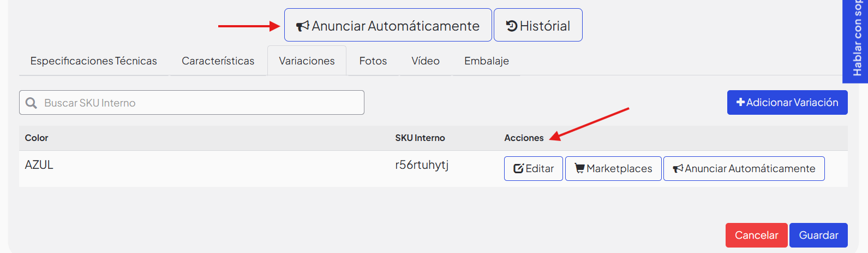This screenshot has height=253, width=868.
Task: Save changes with the Guardar button
Action: (818, 235)
